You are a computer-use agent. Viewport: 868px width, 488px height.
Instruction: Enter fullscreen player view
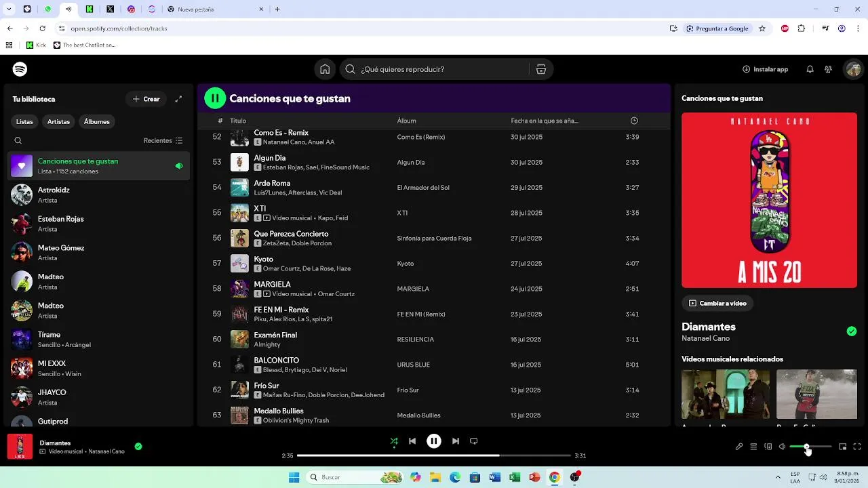click(x=857, y=447)
